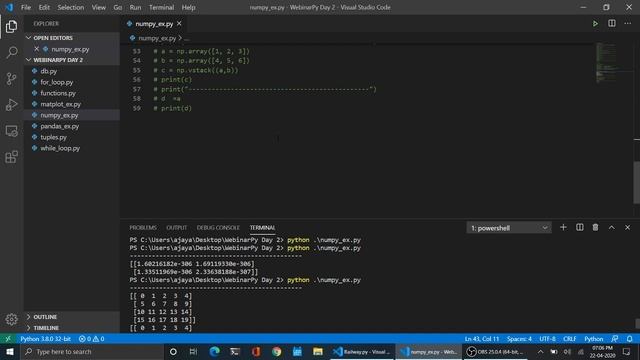
Task: Open matplot_ex.py in the explorer
Action: click(x=71, y=104)
